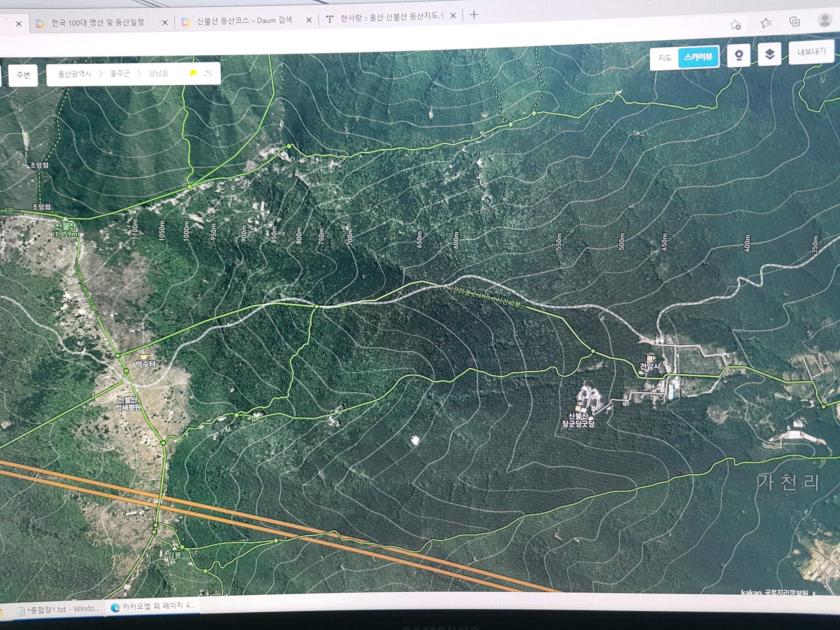Click the user profile avatar icon
Screen dimensions: 840x630
(x=824, y=20)
